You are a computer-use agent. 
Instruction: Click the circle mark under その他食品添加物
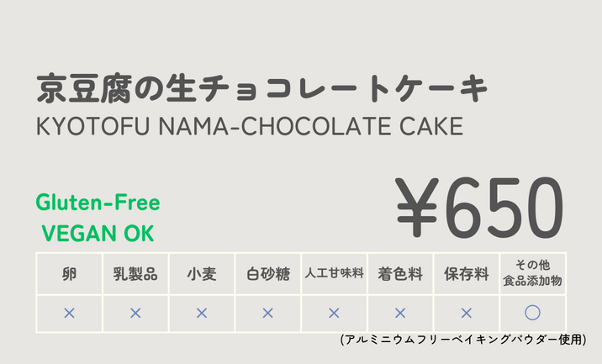(x=532, y=313)
